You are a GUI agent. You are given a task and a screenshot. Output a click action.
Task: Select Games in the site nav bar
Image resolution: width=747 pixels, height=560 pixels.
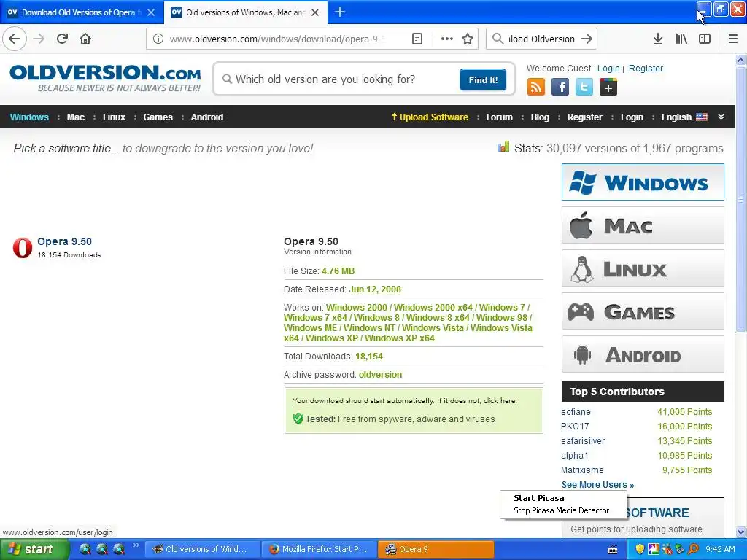coord(158,117)
